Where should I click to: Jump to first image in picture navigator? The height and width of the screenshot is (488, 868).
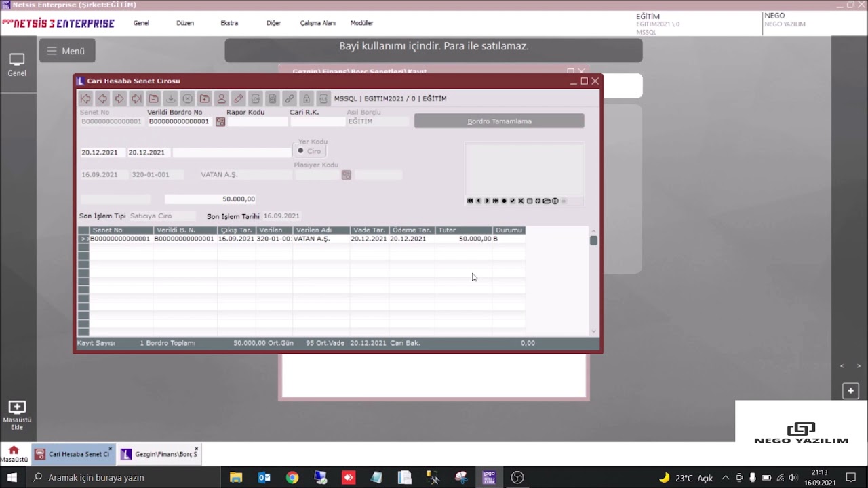point(470,201)
